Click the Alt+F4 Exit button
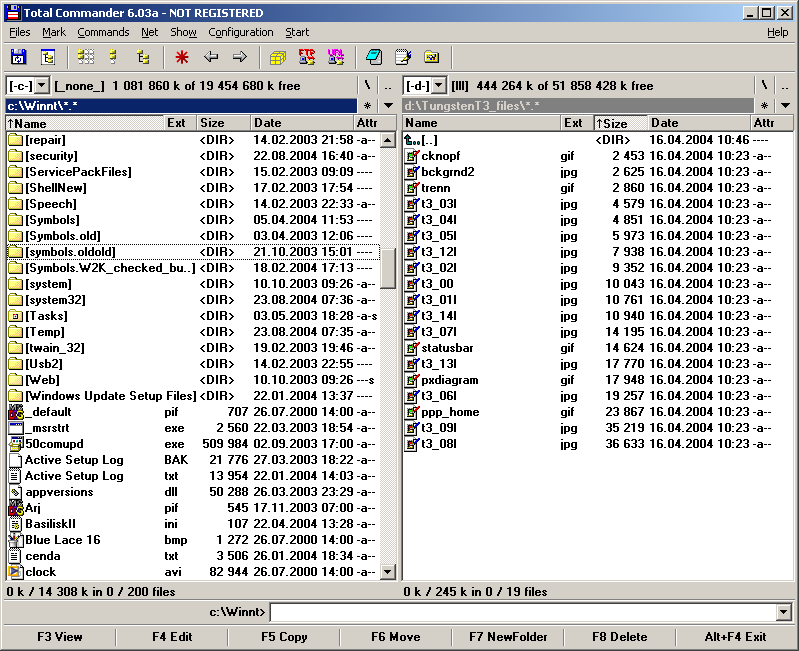The width and height of the screenshot is (799, 651). tap(735, 637)
